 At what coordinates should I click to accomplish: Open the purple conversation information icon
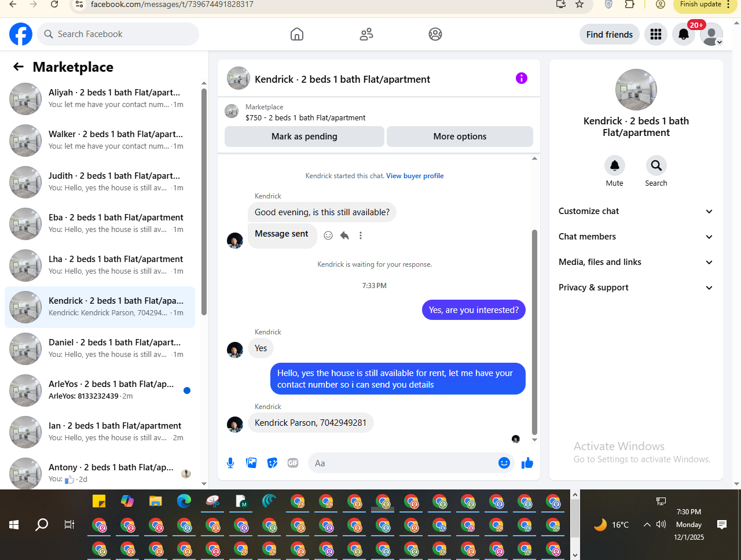coord(522,78)
